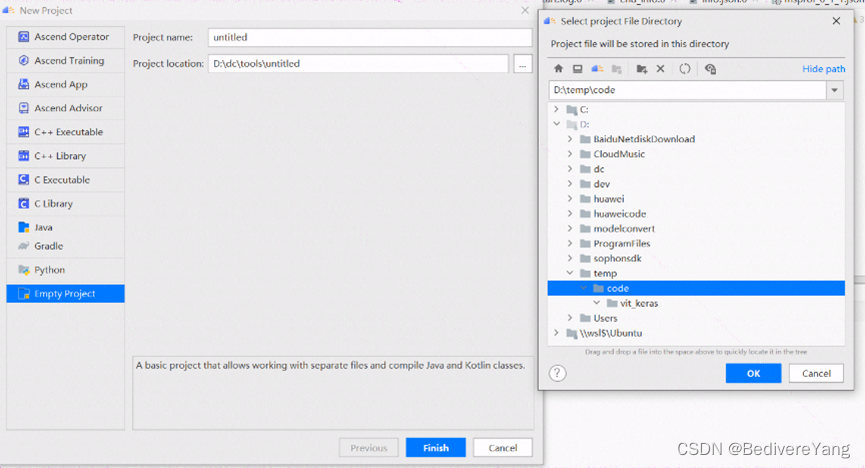The image size is (865, 468).
Task: Show hidden files and directories icon
Action: coord(710,69)
